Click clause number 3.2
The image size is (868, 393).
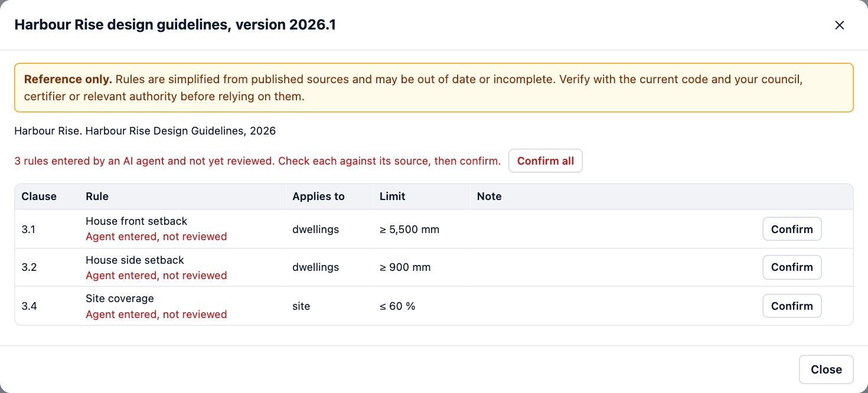click(29, 267)
